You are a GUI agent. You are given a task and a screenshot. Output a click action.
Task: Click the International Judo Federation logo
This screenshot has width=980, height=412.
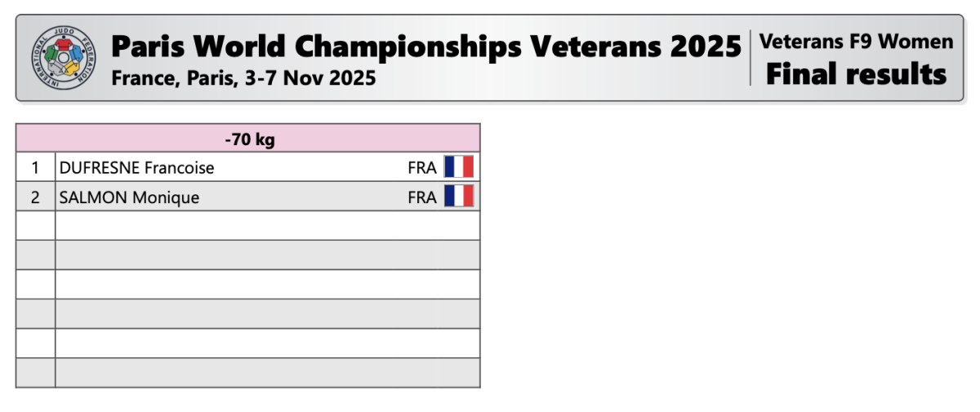click(62, 57)
